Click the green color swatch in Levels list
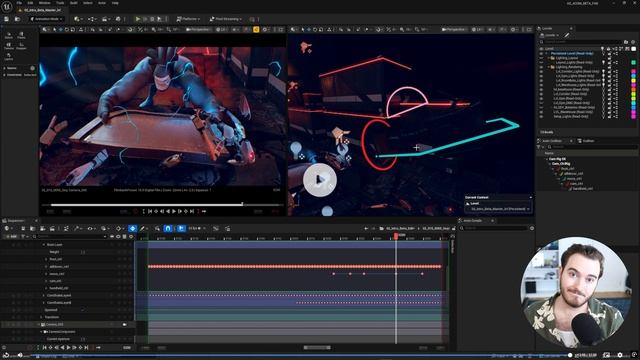Viewport: 640px width, 360px height. click(633, 62)
